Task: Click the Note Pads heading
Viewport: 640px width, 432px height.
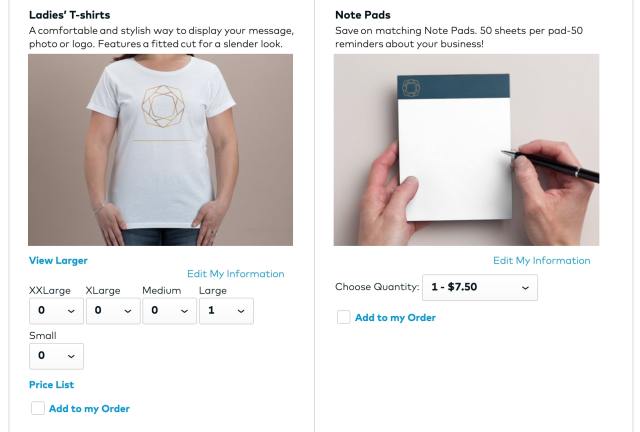Action: click(x=363, y=15)
